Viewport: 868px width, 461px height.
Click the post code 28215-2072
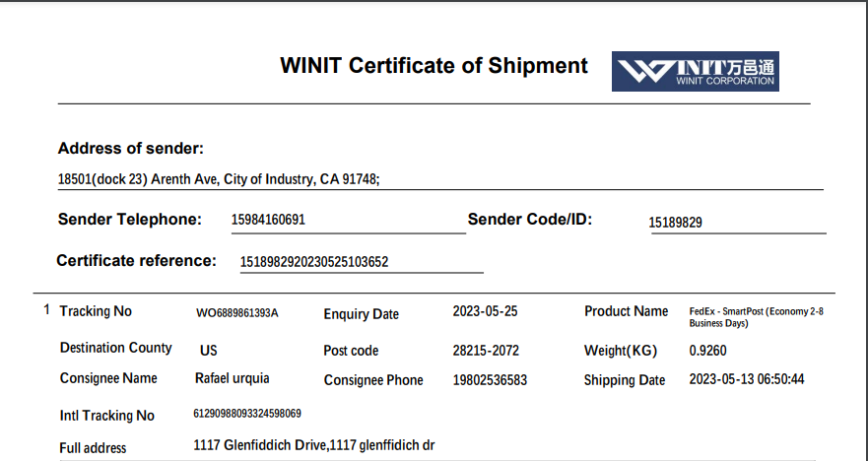[486, 351]
